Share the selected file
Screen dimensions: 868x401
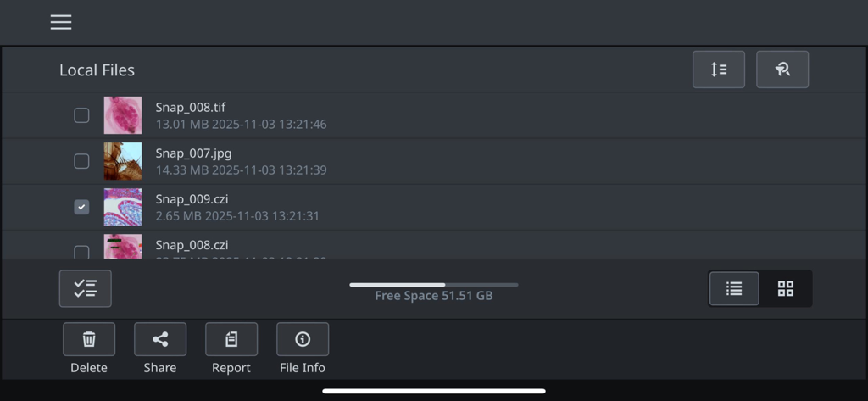click(x=160, y=339)
